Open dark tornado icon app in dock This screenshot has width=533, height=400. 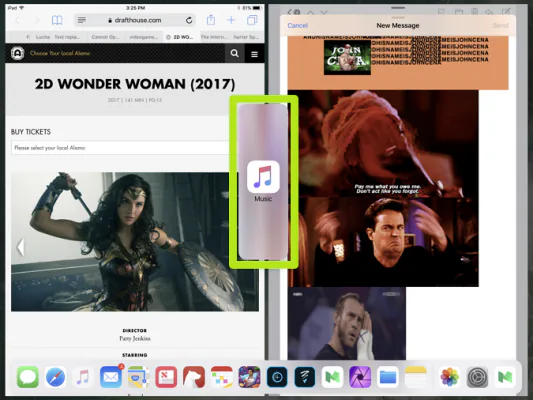click(305, 377)
